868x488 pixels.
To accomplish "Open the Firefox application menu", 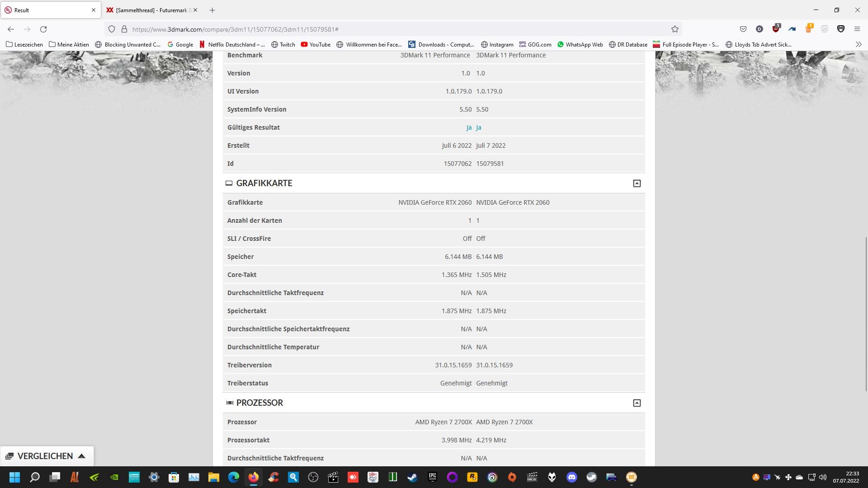I will [x=857, y=29].
